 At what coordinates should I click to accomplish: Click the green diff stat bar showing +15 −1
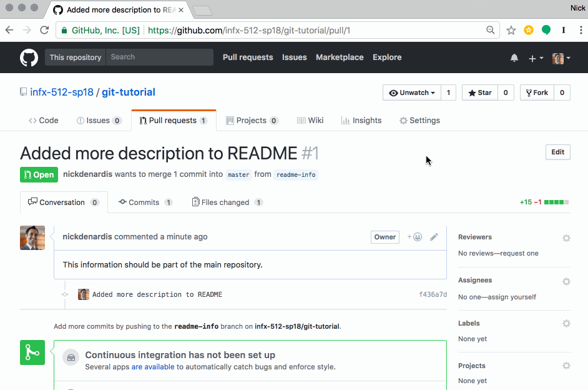point(554,202)
